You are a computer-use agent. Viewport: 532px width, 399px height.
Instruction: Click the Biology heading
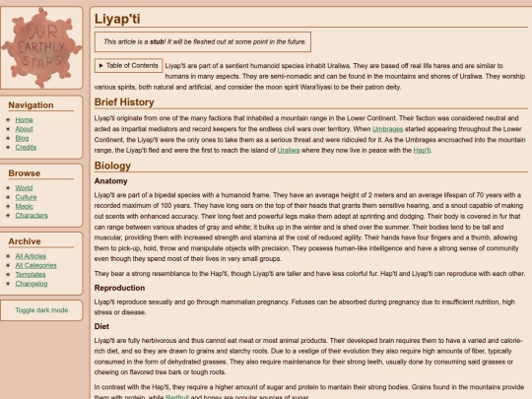(x=112, y=166)
